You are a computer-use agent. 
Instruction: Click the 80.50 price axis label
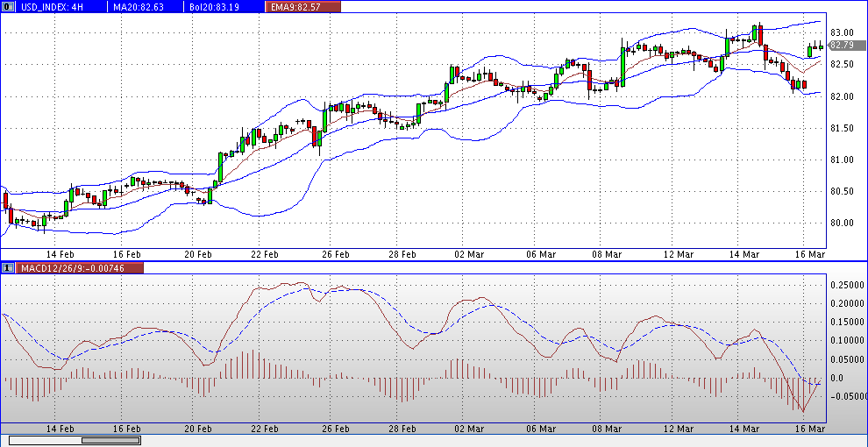coord(841,191)
